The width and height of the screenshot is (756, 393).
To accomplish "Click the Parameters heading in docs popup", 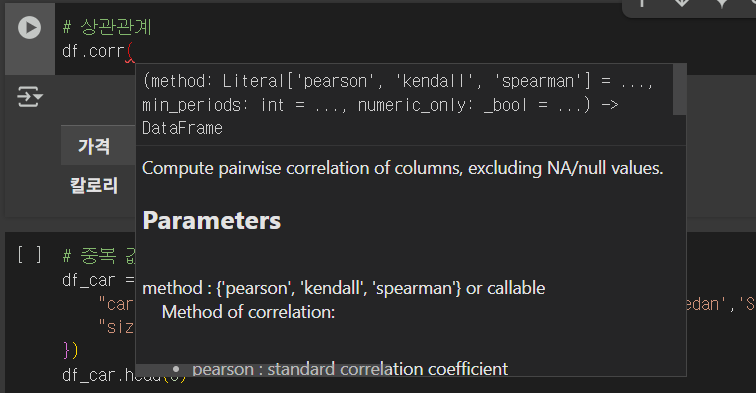I will (211, 221).
